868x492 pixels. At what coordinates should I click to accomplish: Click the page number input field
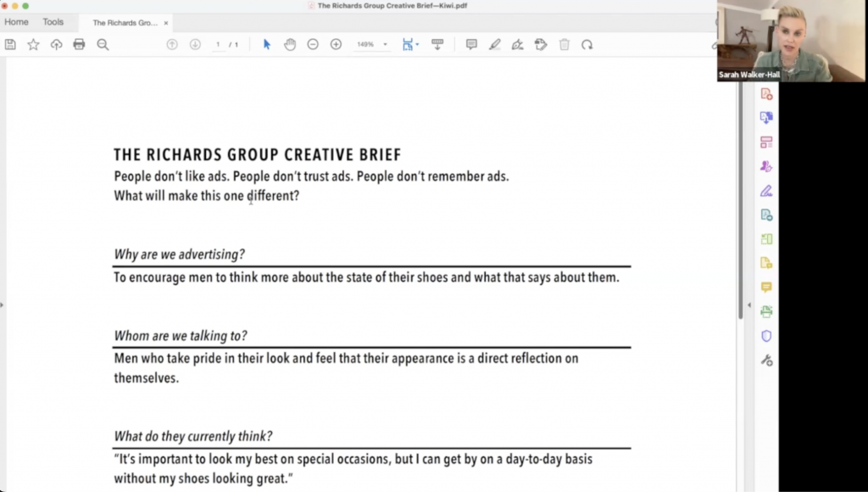[219, 44]
